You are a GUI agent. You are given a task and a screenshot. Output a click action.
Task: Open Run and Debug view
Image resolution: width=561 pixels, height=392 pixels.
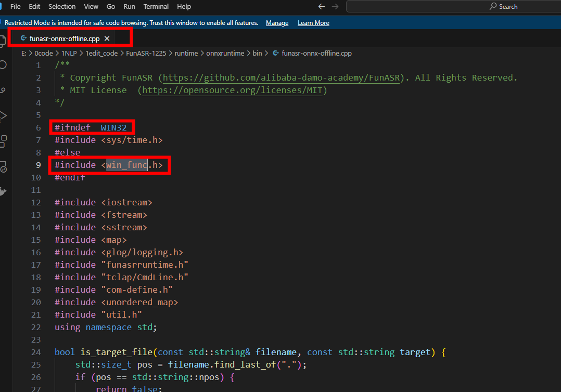click(3, 115)
